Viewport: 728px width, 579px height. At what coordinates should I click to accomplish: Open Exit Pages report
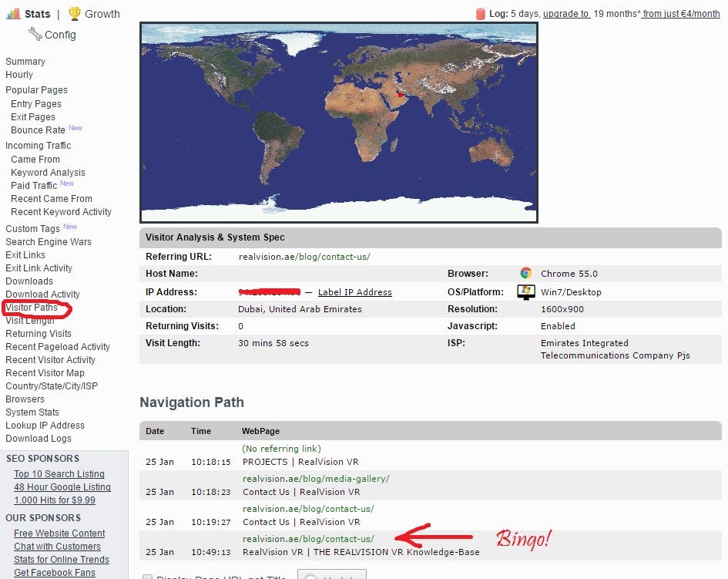tap(33, 116)
